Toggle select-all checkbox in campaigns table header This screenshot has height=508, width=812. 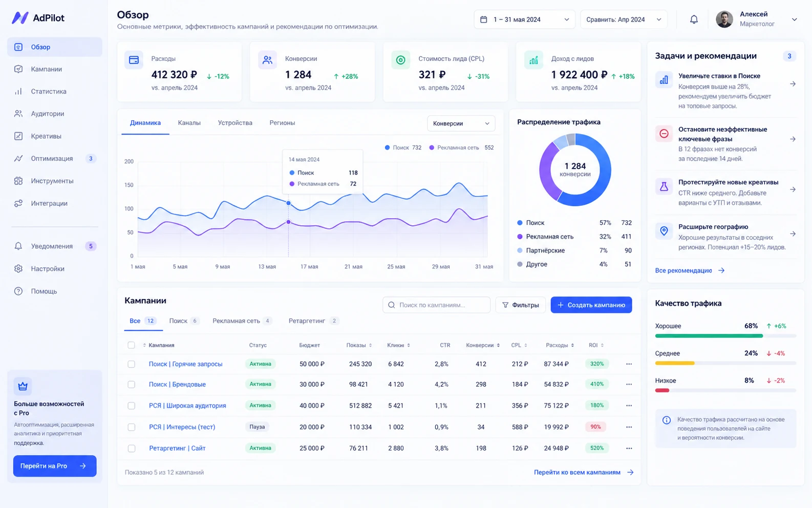pos(132,345)
